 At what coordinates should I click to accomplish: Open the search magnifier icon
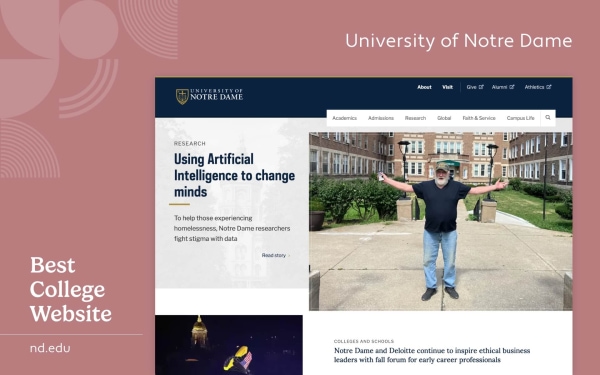[x=548, y=118]
